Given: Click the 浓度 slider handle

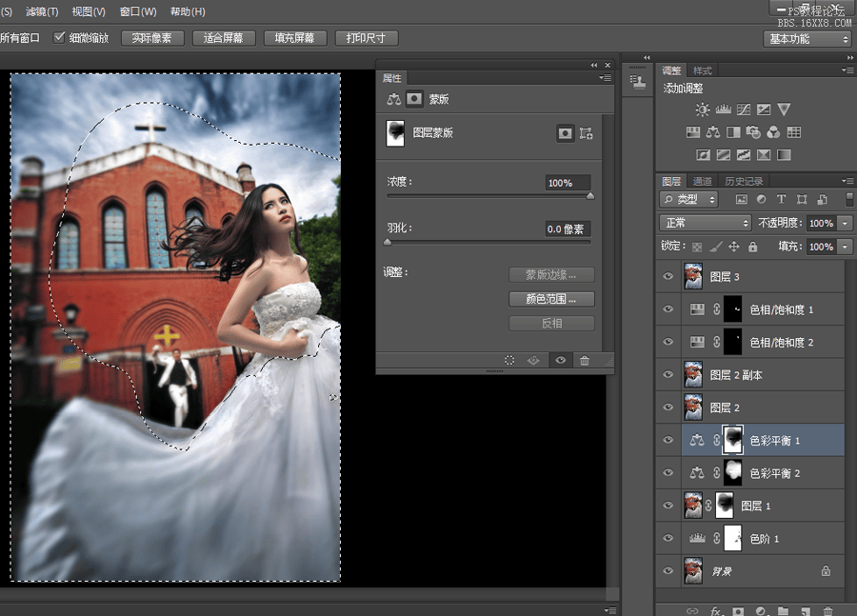Looking at the screenshot, I should [x=590, y=196].
